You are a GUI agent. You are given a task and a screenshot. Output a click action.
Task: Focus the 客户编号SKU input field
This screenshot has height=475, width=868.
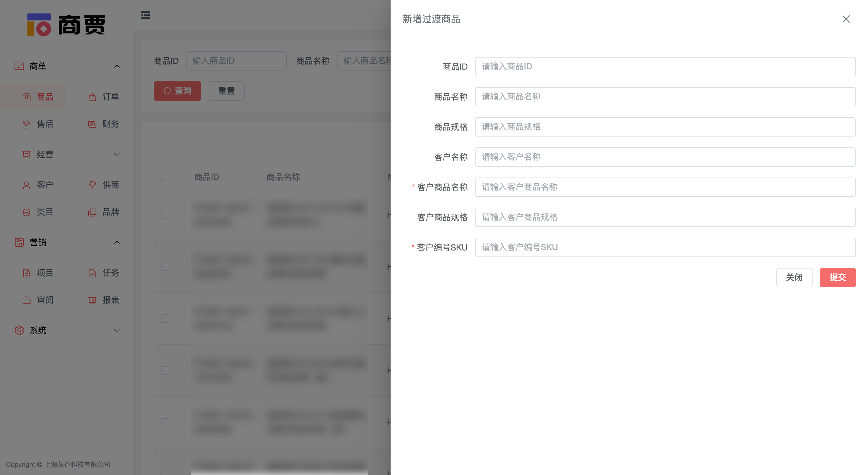click(665, 248)
